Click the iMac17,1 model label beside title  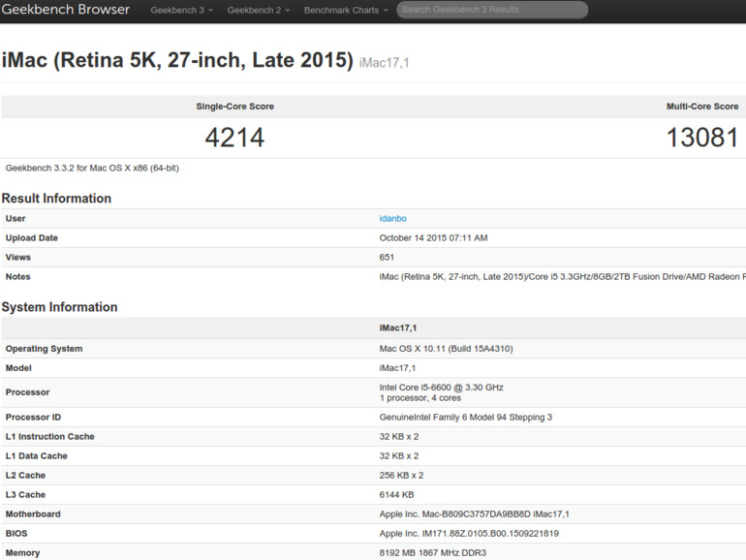pos(384,62)
